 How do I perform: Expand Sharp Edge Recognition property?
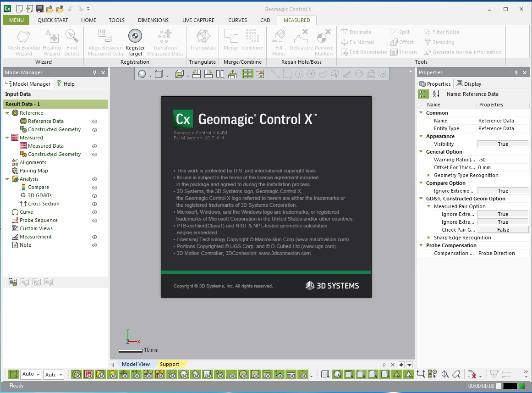429,238
